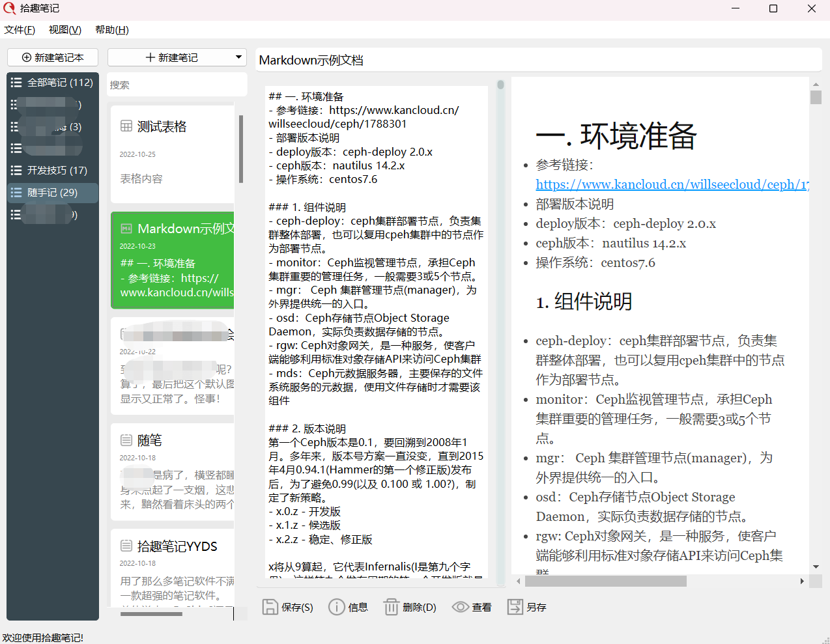Screen dimensions: 830x644
Task: Open the 测试表格 note card
Action: tap(173, 154)
